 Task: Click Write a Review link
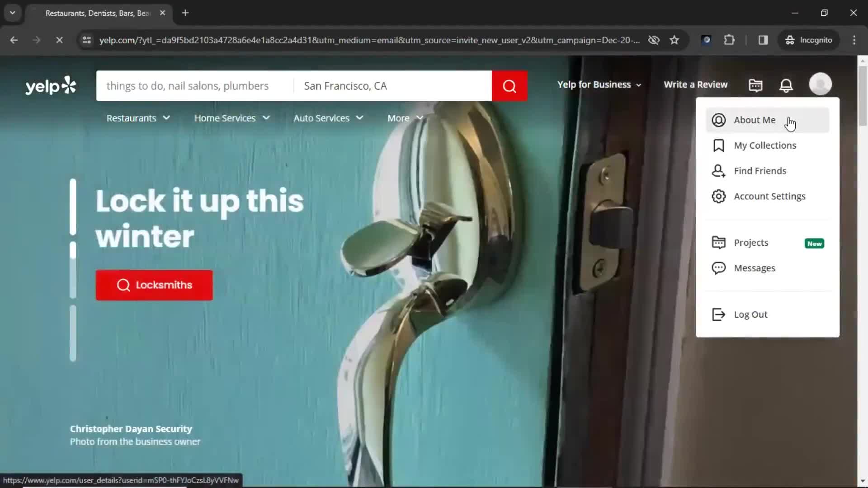pos(696,84)
